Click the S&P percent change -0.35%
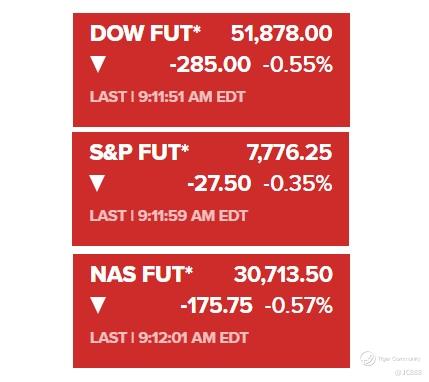This screenshot has height=382, width=429. 298,183
